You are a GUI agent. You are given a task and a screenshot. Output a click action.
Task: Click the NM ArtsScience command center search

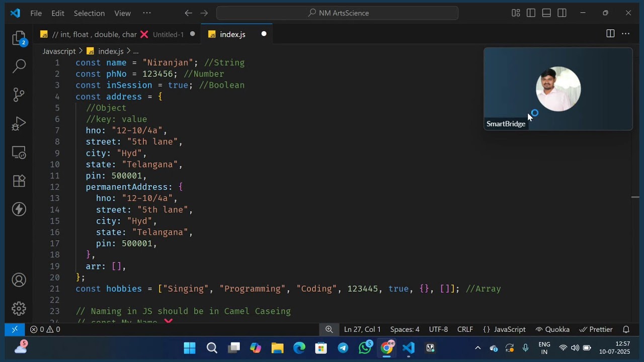[x=337, y=13]
